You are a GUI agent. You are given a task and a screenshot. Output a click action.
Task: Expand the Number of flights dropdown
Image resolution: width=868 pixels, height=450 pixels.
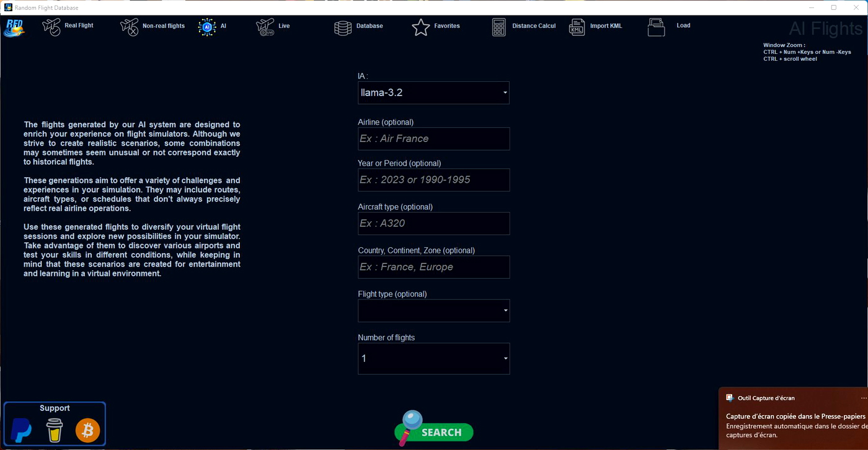433,358
